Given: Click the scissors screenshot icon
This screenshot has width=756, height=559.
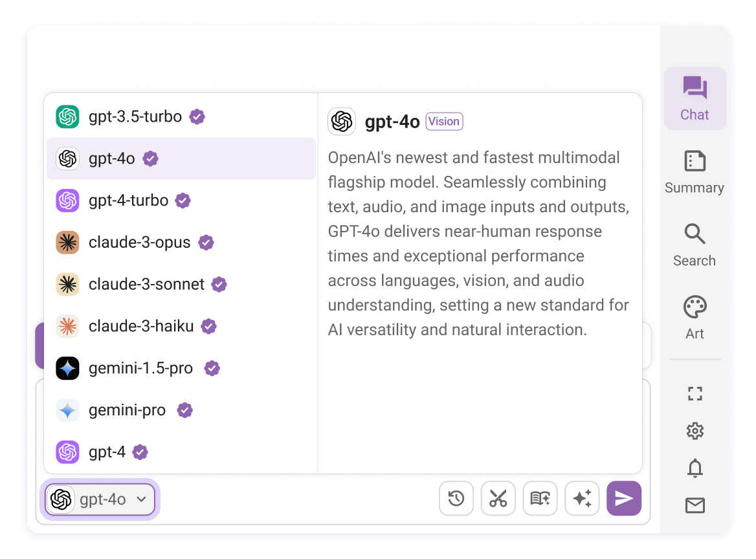Looking at the screenshot, I should [x=498, y=498].
